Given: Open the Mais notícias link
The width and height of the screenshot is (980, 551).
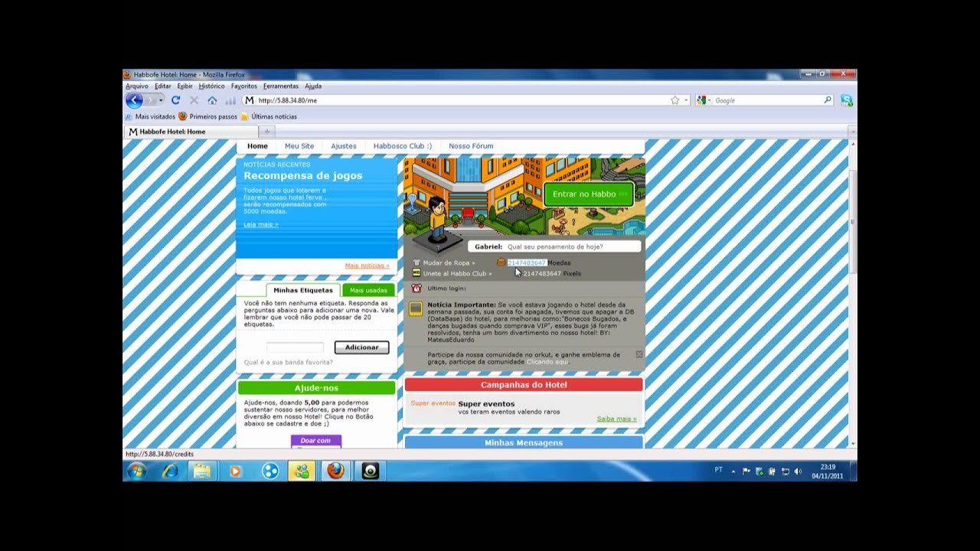Looking at the screenshot, I should click(367, 266).
